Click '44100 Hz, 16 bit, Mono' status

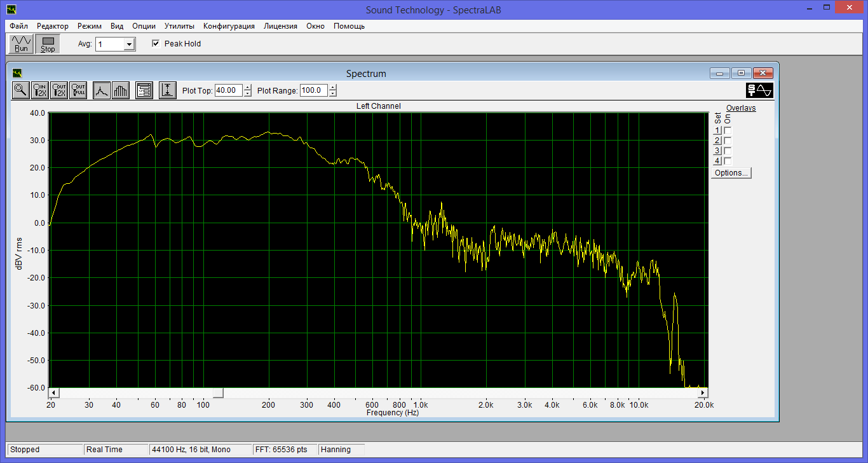(x=200, y=450)
